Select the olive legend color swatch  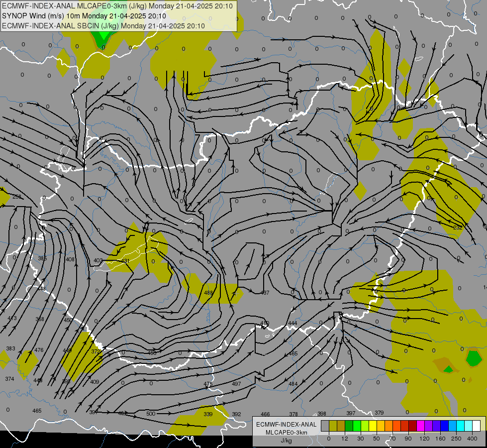point(333,426)
